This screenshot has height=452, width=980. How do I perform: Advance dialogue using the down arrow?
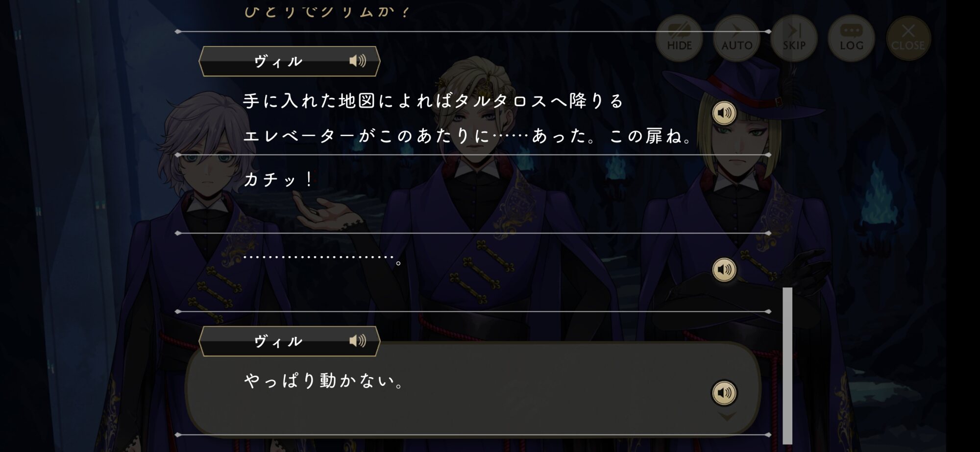[x=727, y=416]
